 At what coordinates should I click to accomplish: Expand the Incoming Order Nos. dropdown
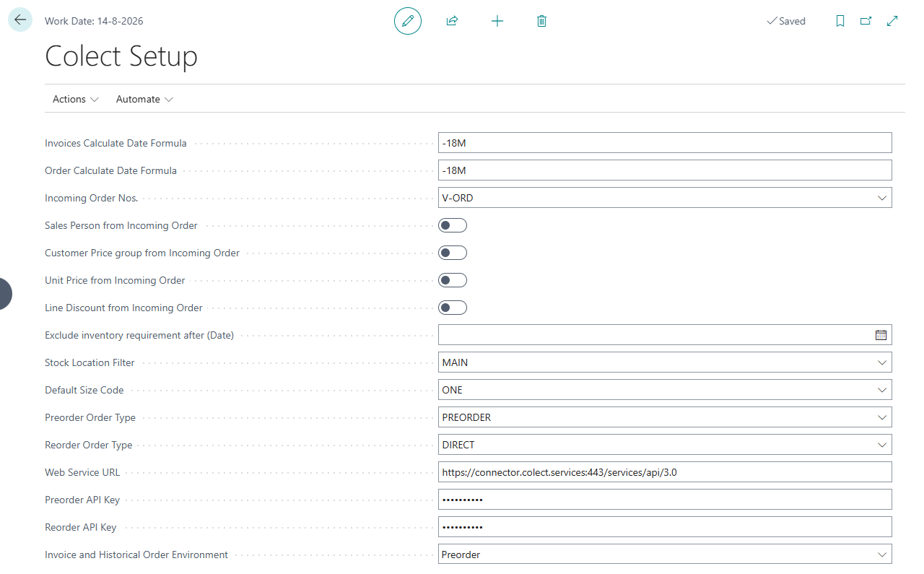tap(882, 198)
